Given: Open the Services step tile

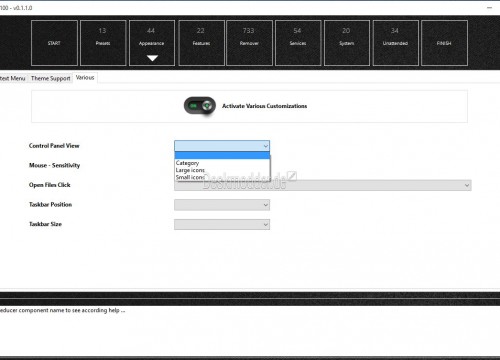Looking at the screenshot, I should (x=298, y=43).
